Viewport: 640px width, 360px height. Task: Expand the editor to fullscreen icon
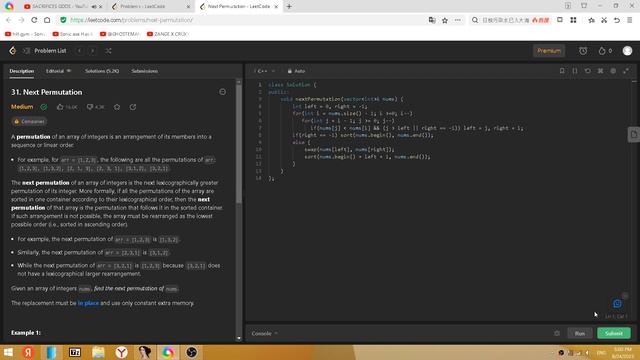(626, 71)
